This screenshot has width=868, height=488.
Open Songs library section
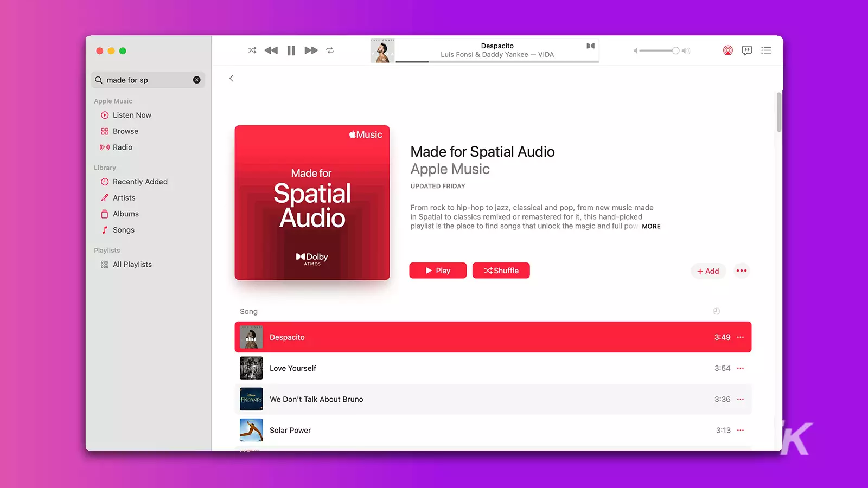pyautogui.click(x=124, y=230)
